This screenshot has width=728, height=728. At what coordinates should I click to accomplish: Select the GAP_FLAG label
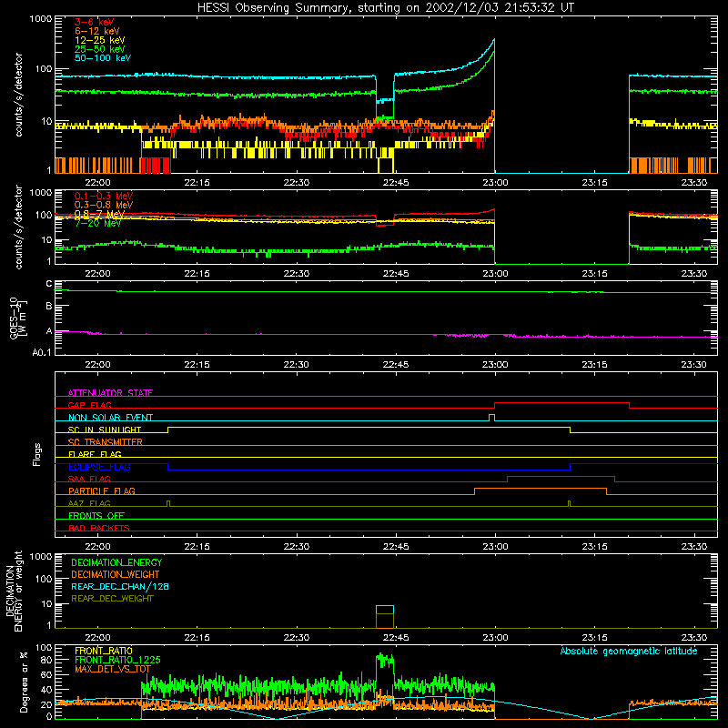click(x=89, y=405)
